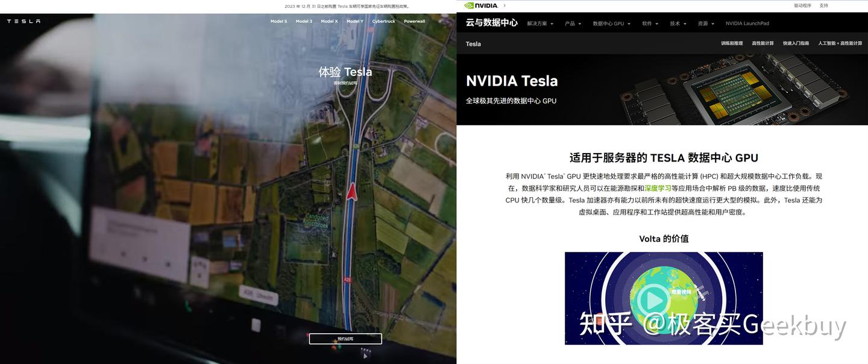Select Powerwall in Tesla navigation
Viewport: 868px width, 364px height.
click(x=414, y=21)
